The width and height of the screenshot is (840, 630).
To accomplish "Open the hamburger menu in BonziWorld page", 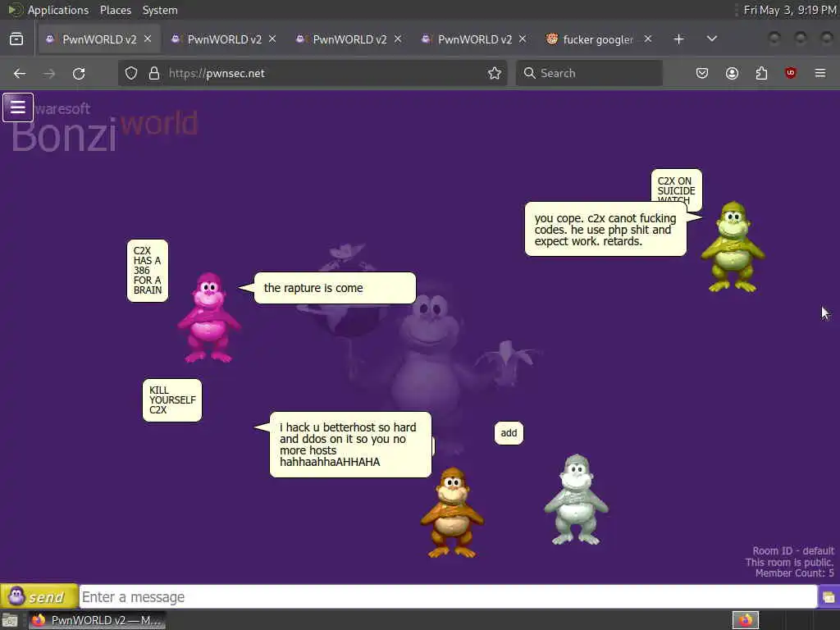I will 18,107.
